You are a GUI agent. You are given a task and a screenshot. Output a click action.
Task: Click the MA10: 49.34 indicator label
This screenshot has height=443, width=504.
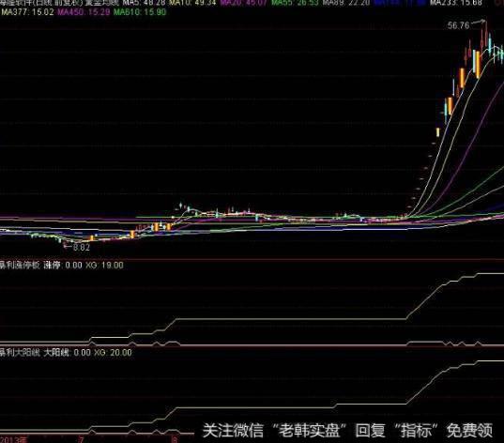tap(192, 3)
